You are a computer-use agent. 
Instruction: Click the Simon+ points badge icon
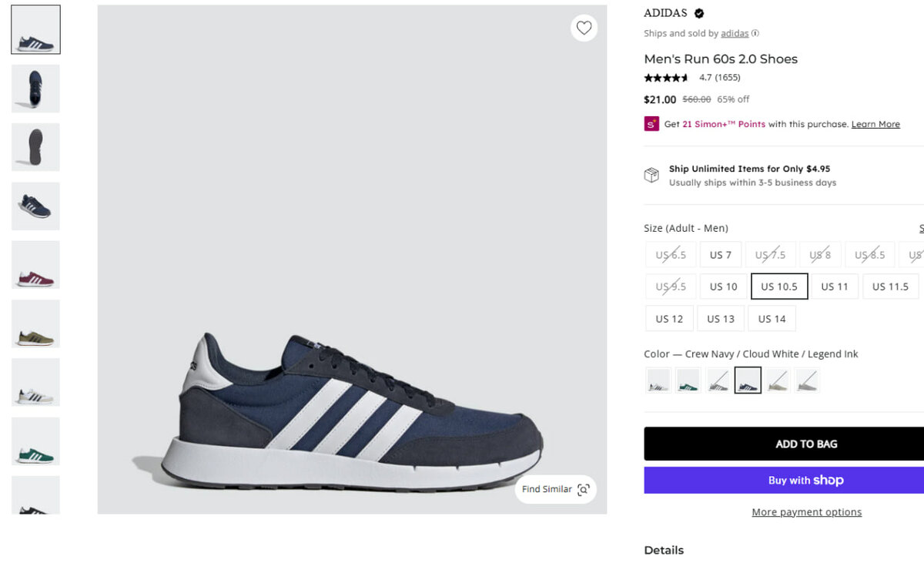click(x=651, y=124)
